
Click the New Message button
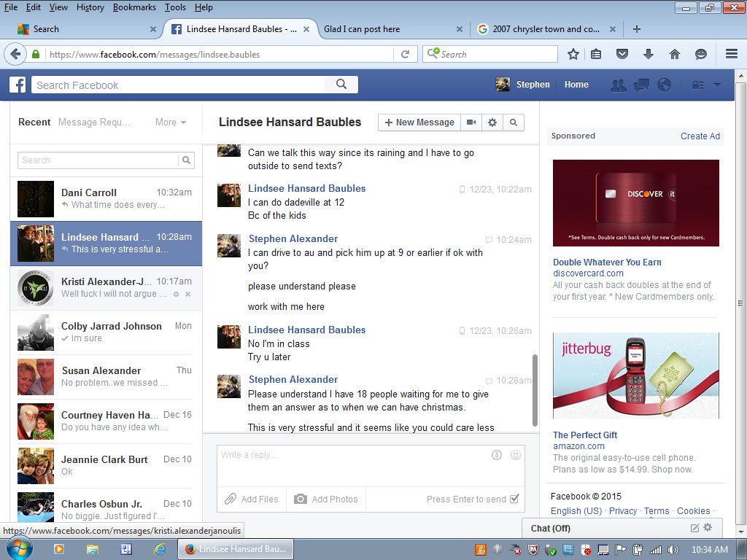419,122
